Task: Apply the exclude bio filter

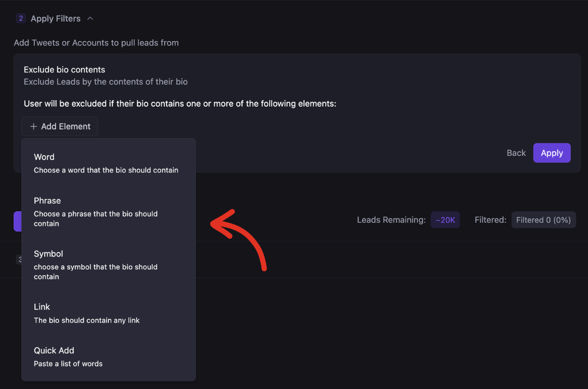Action: tap(552, 153)
